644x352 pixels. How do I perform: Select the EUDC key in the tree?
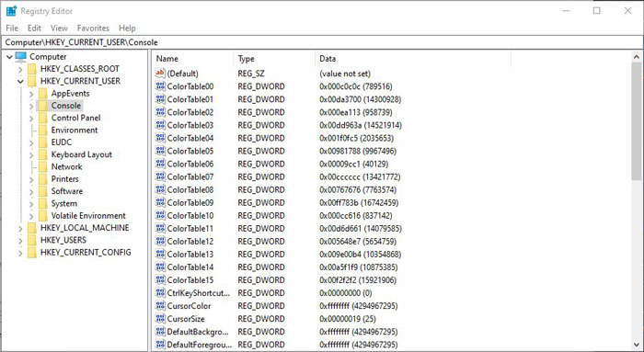pyautogui.click(x=62, y=142)
